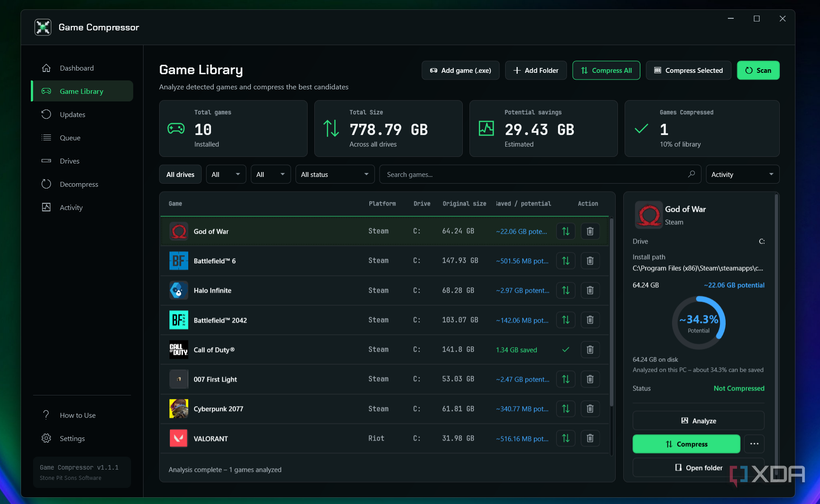Viewport: 820px width, 504px height.
Task: Click Open folder button
Action: click(698, 467)
